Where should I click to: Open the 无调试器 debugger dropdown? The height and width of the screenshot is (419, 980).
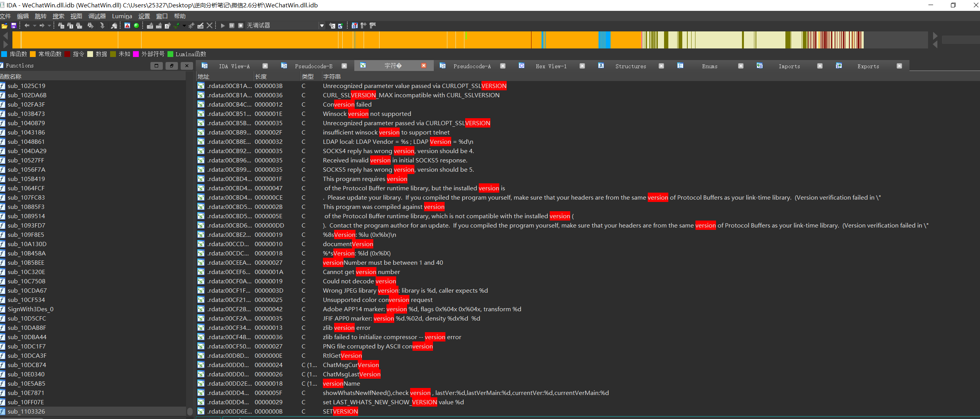322,26
